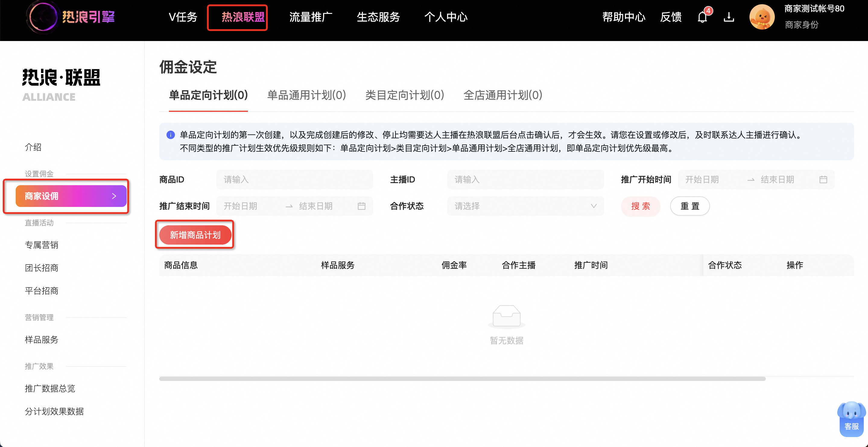Click 开始日期 in 推广结束时间
868x447 pixels.
click(x=241, y=206)
